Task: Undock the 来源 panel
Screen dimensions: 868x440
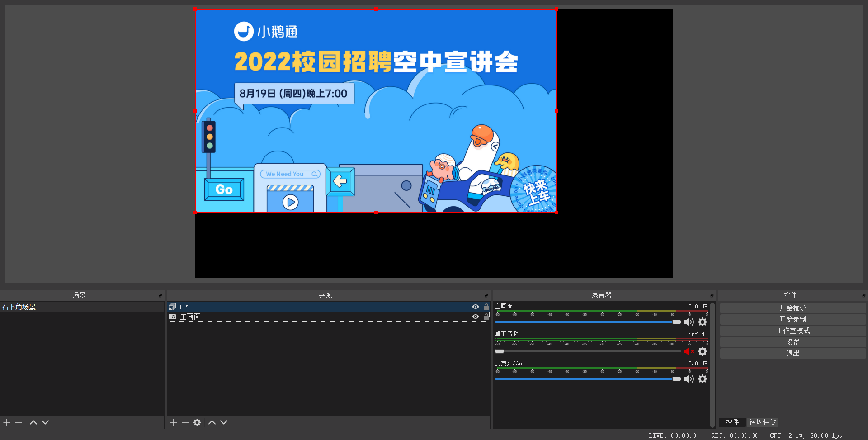Action: pos(486,296)
